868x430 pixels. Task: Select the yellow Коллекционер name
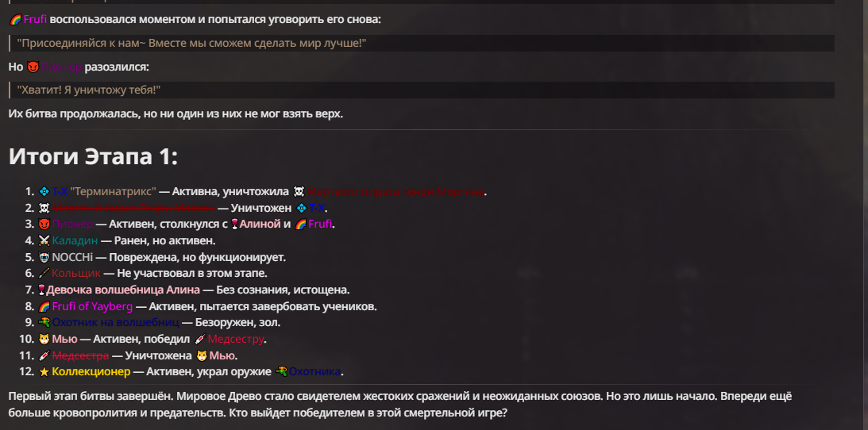[91, 372]
